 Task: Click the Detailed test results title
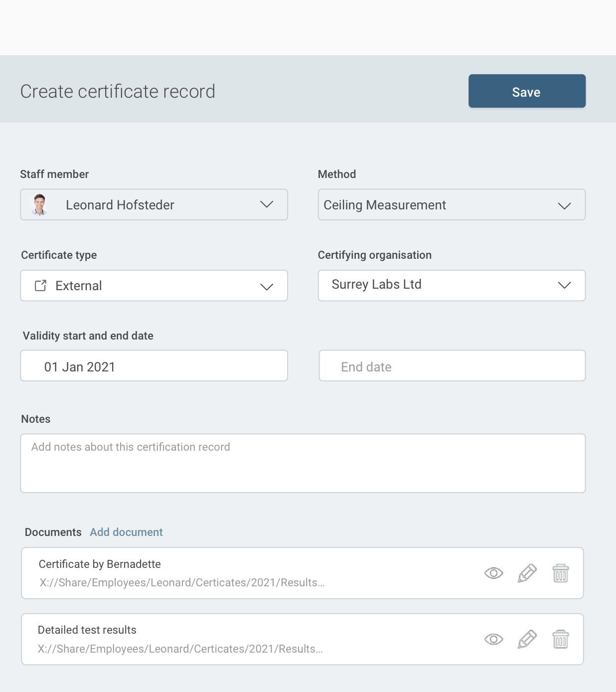tap(87, 630)
